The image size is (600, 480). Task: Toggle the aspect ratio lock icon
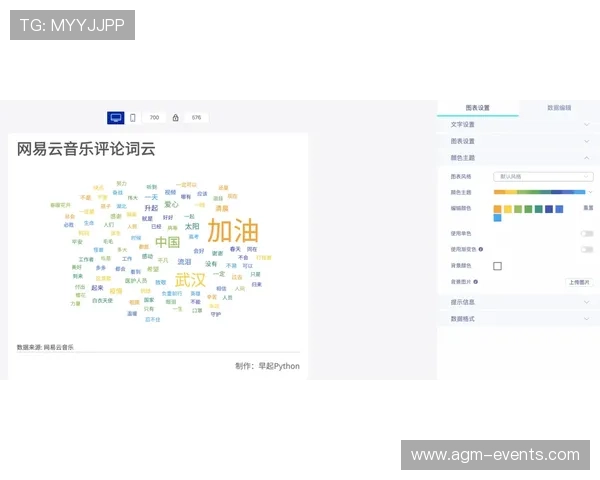pos(175,118)
